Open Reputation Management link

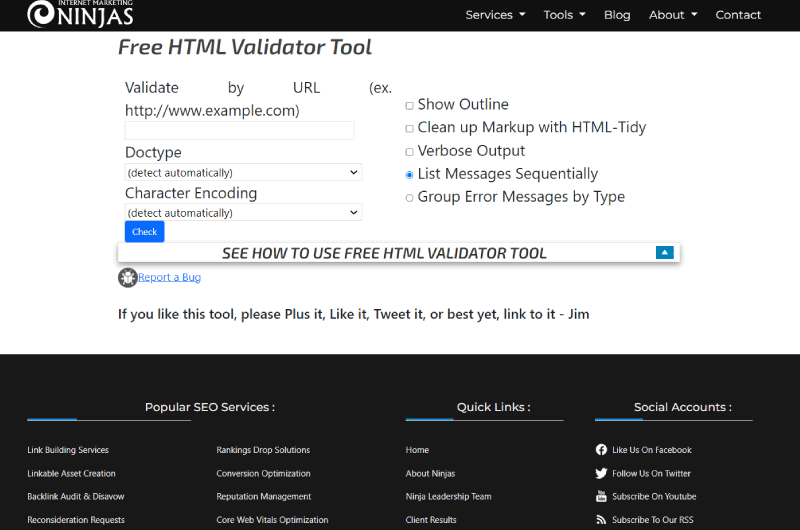pyautogui.click(x=264, y=496)
